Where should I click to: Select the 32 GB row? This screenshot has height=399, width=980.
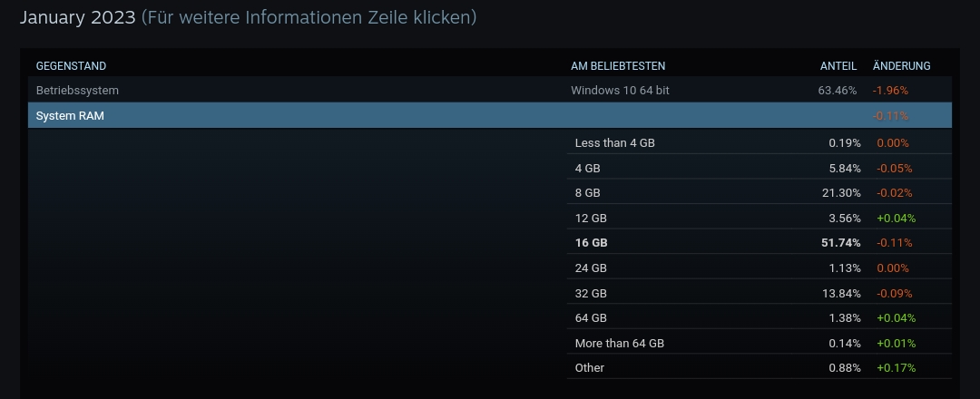[x=759, y=293]
